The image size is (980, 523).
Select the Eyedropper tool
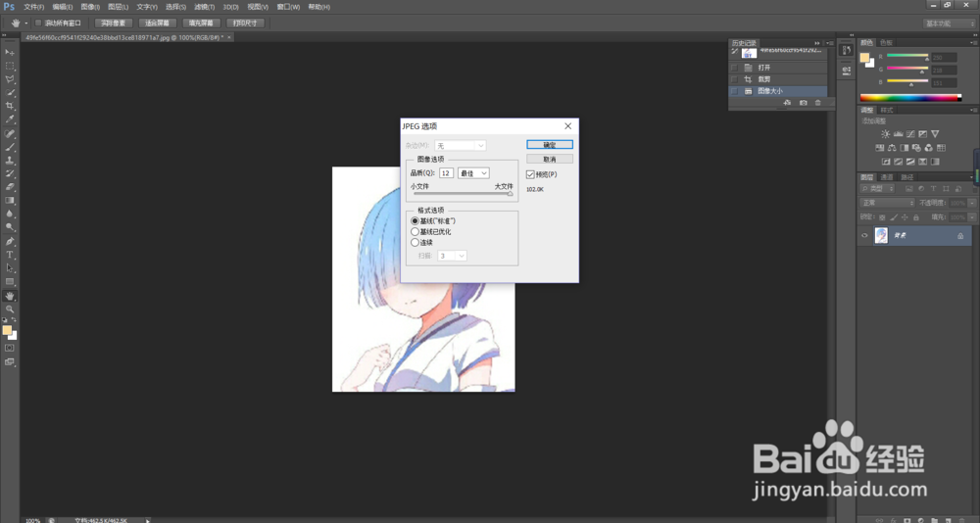coord(10,119)
